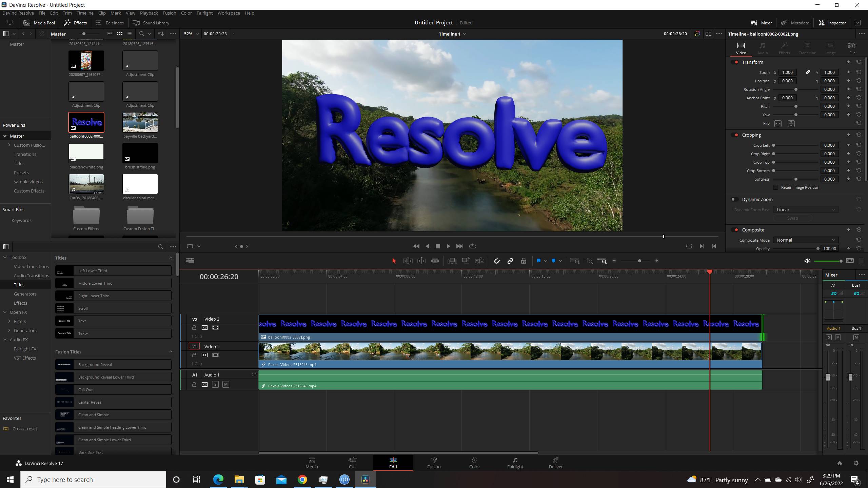
Task: Collapse the Titles section
Action: click(x=171, y=258)
